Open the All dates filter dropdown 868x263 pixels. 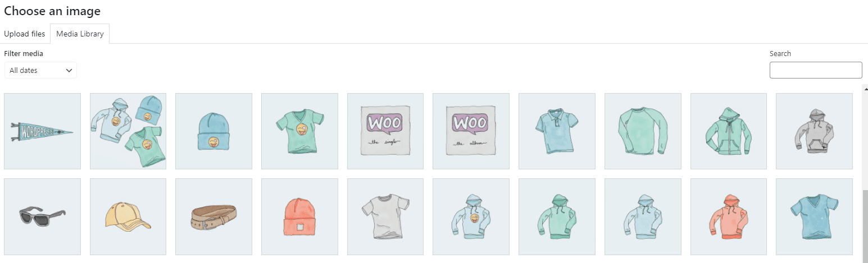[40, 70]
